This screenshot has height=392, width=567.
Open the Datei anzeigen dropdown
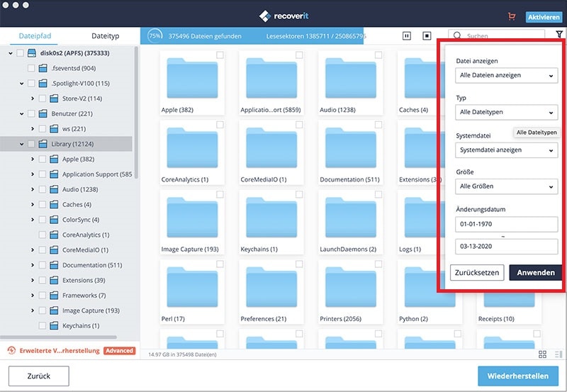pos(506,75)
